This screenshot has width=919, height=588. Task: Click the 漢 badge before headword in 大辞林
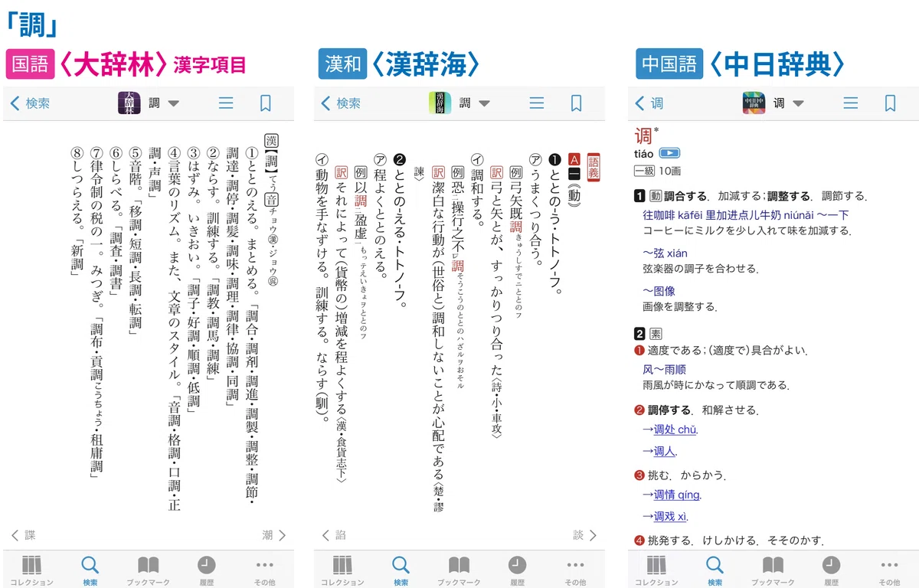(x=270, y=142)
